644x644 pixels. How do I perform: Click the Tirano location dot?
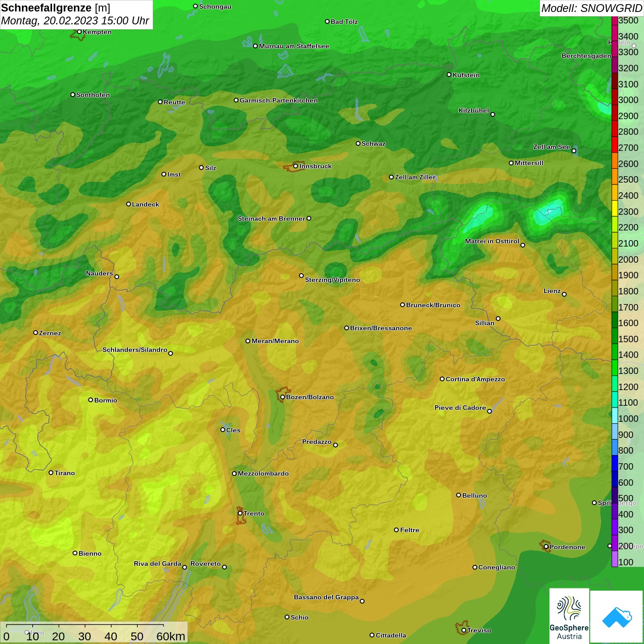coord(51,472)
